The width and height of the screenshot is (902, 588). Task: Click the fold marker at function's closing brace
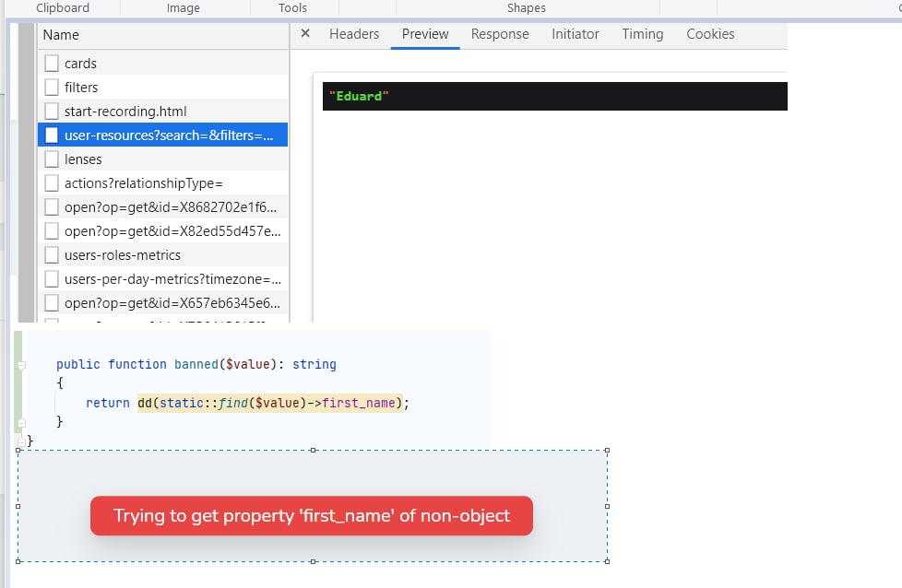tap(20, 422)
